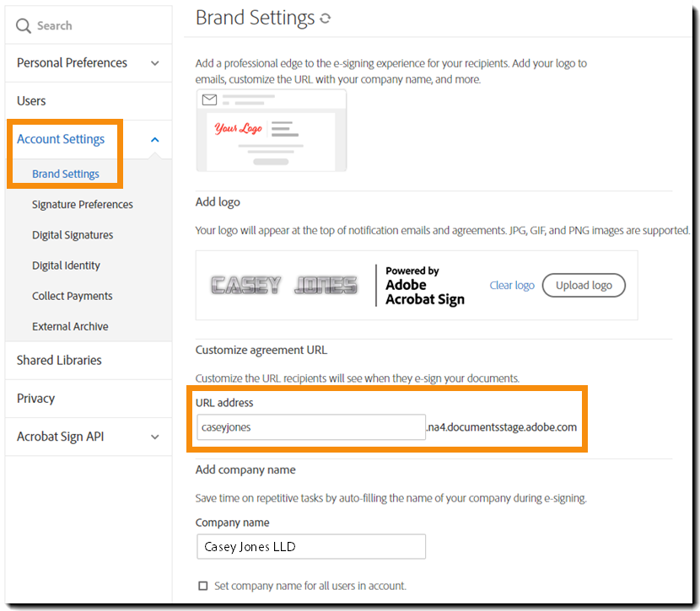Viewport: 700px width, 611px height.
Task: Click the Company name field showing Casey Jones LLD
Action: (310, 546)
